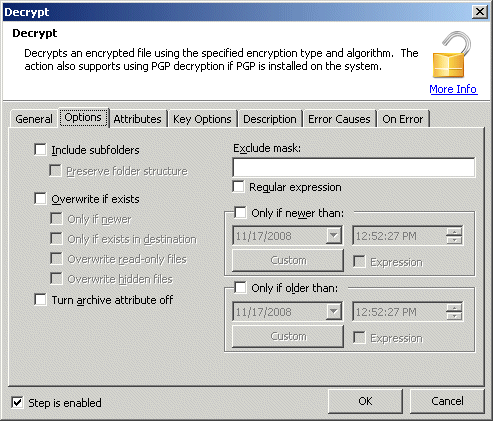Click the older-than time spinner down arrow
493x421 pixels.
[x=454, y=316]
